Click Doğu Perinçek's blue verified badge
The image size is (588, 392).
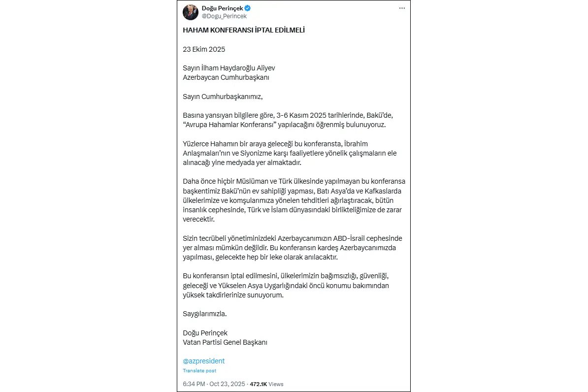(249, 8)
